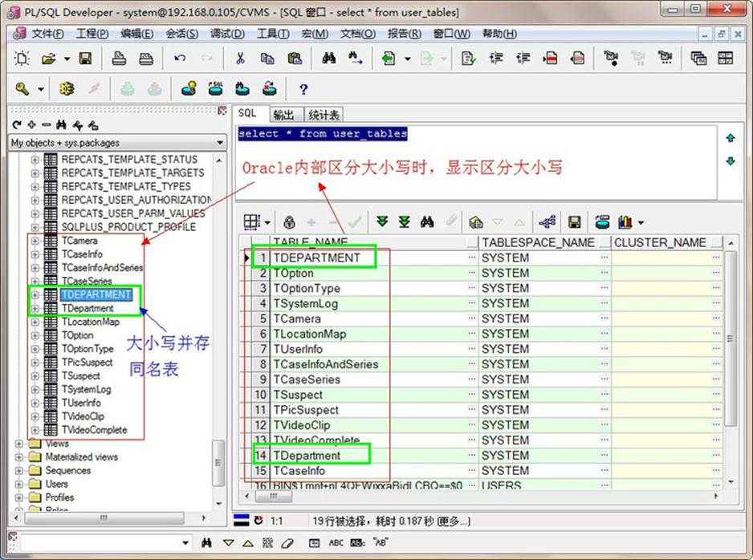The height and width of the screenshot is (560, 753).
Task: Click the results grid vertical scrollbar
Action: click(731, 339)
